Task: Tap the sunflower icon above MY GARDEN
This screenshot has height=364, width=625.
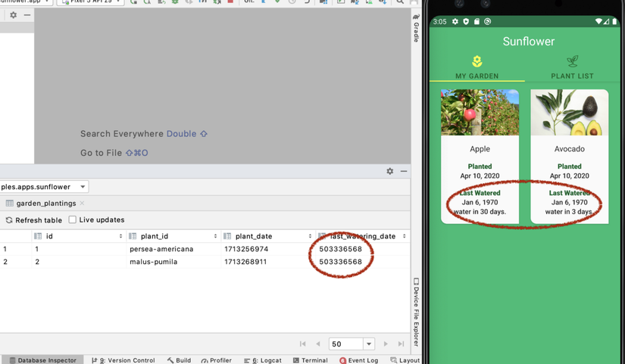Action: (x=477, y=61)
